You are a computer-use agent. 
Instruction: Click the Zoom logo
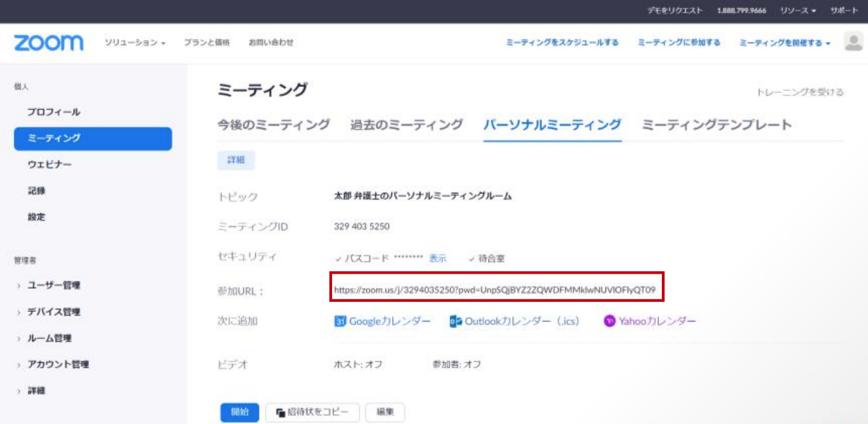[49, 43]
